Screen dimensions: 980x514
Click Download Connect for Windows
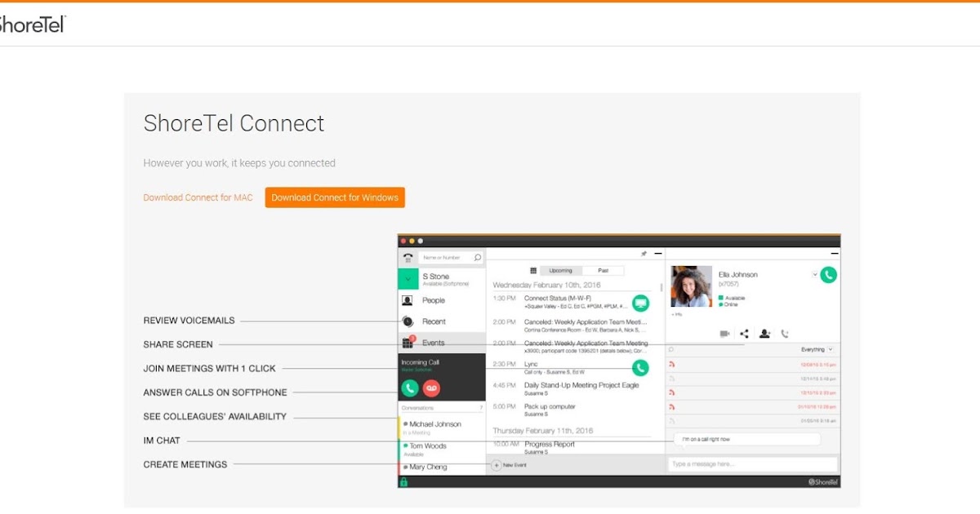(335, 197)
